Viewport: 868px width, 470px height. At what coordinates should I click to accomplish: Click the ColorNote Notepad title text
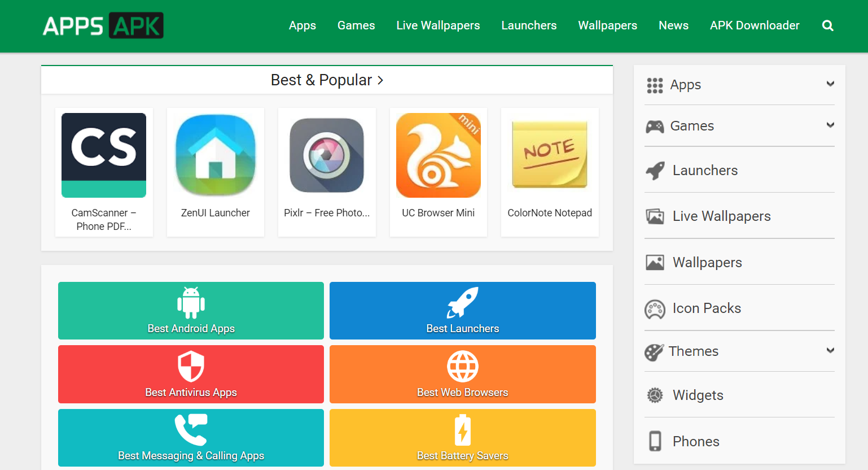(550, 213)
